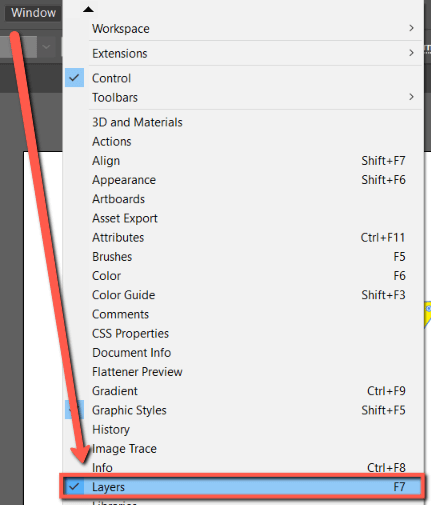Open the Asset Export panel
431x505 pixels.
point(125,218)
